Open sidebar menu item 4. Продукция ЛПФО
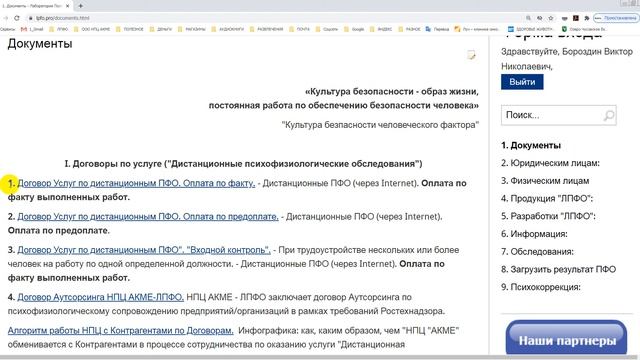Image resolution: width=640 pixels, height=360 pixels. click(547, 198)
